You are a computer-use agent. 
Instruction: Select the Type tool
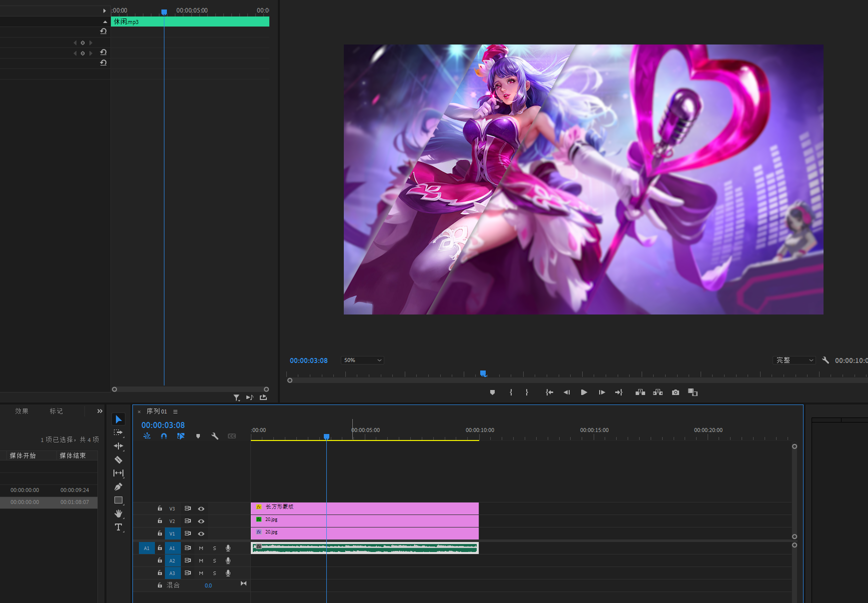click(118, 527)
